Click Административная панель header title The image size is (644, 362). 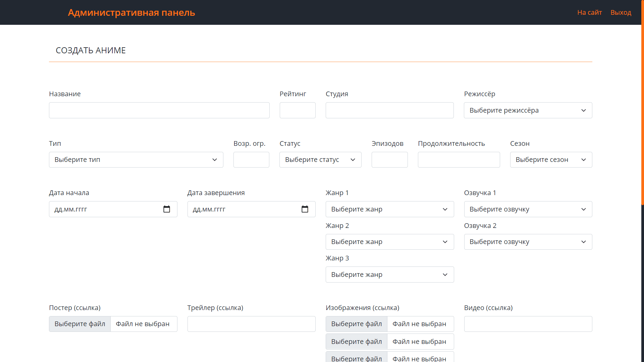pos(131,12)
